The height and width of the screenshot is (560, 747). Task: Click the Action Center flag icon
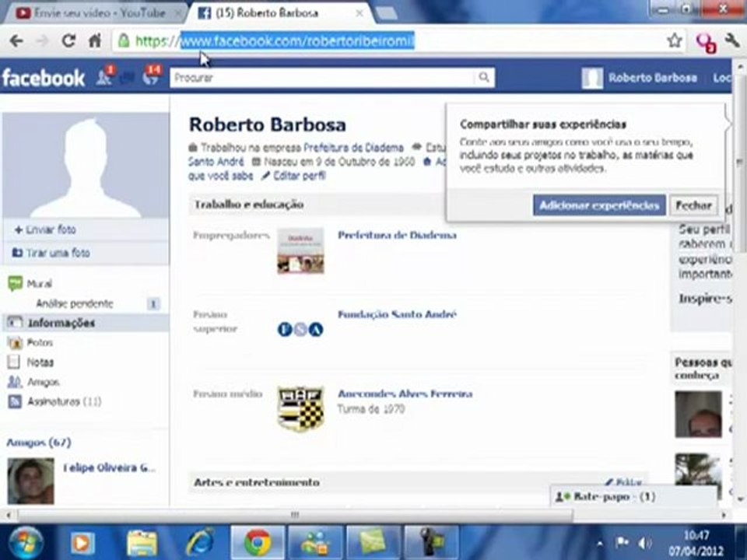[x=622, y=542]
